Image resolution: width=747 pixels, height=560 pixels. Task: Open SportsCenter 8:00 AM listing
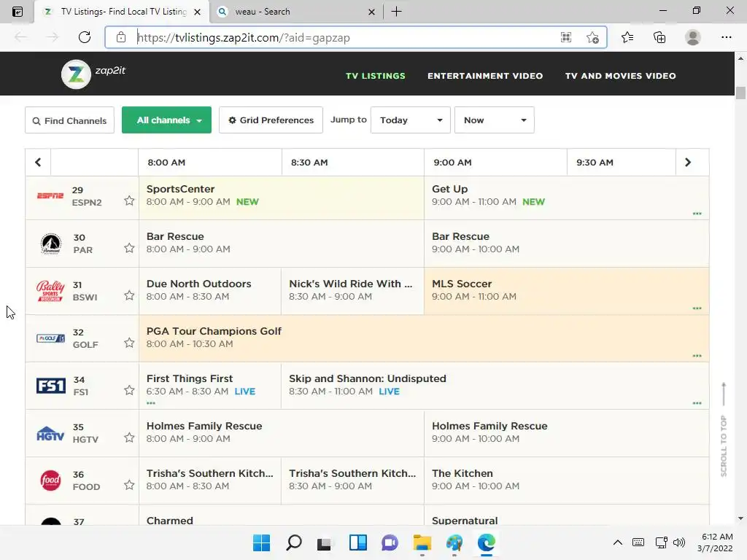click(x=281, y=198)
